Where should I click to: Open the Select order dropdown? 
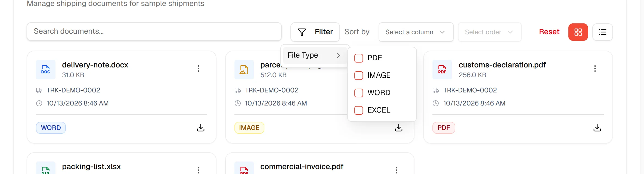click(x=490, y=32)
